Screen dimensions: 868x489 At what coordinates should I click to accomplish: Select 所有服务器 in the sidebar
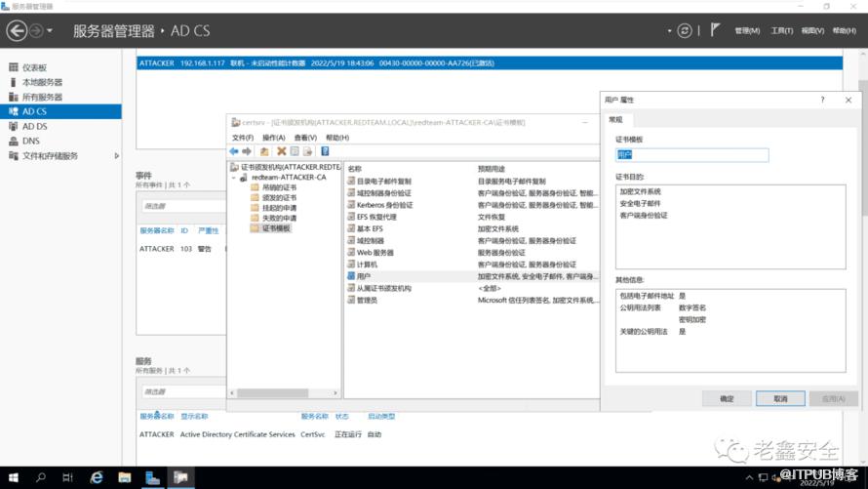[x=42, y=97]
